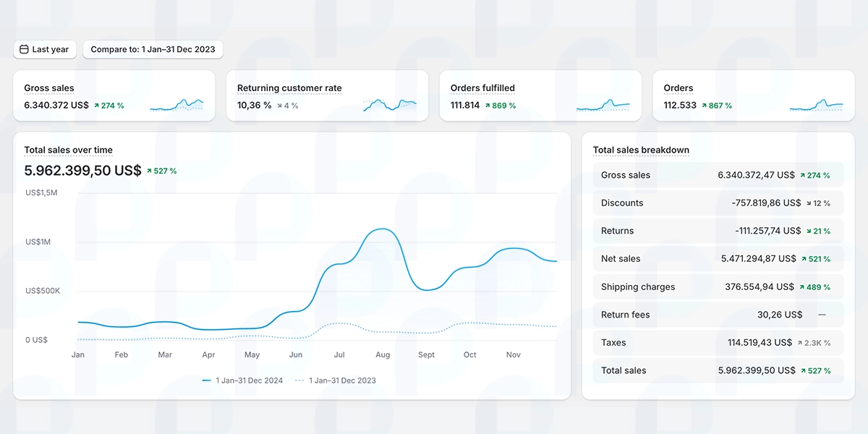Select the Taxes breakdown row

[x=718, y=343]
